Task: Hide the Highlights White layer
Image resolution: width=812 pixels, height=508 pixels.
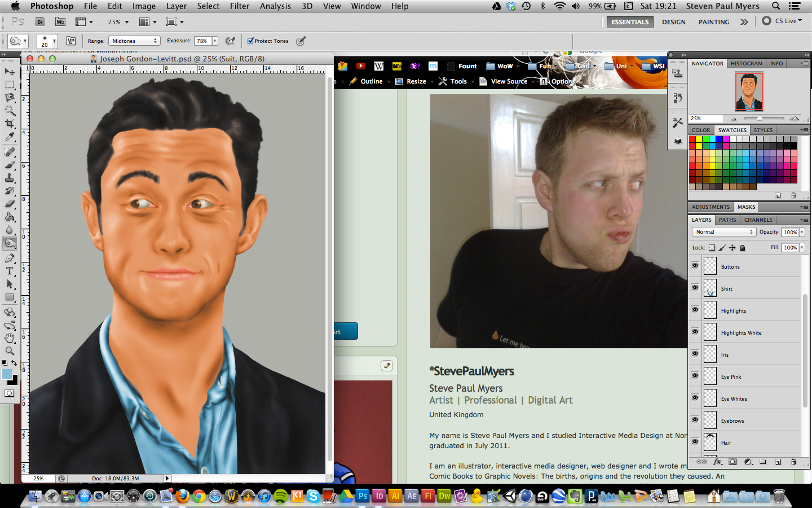Action: click(695, 332)
